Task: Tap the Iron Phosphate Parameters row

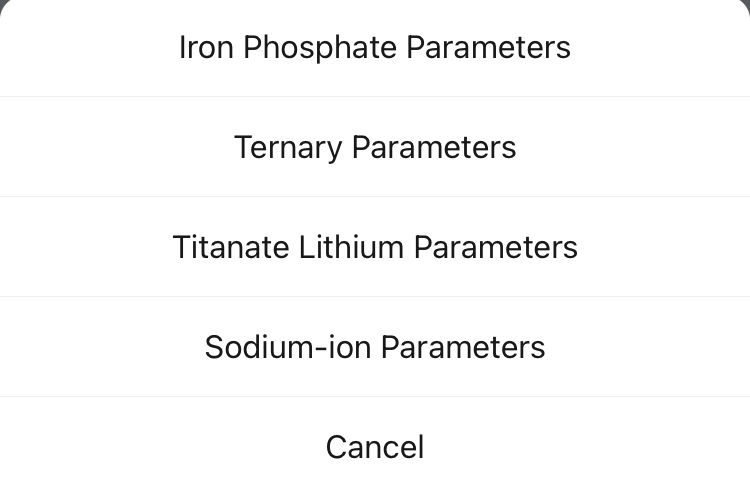Action: (x=375, y=47)
